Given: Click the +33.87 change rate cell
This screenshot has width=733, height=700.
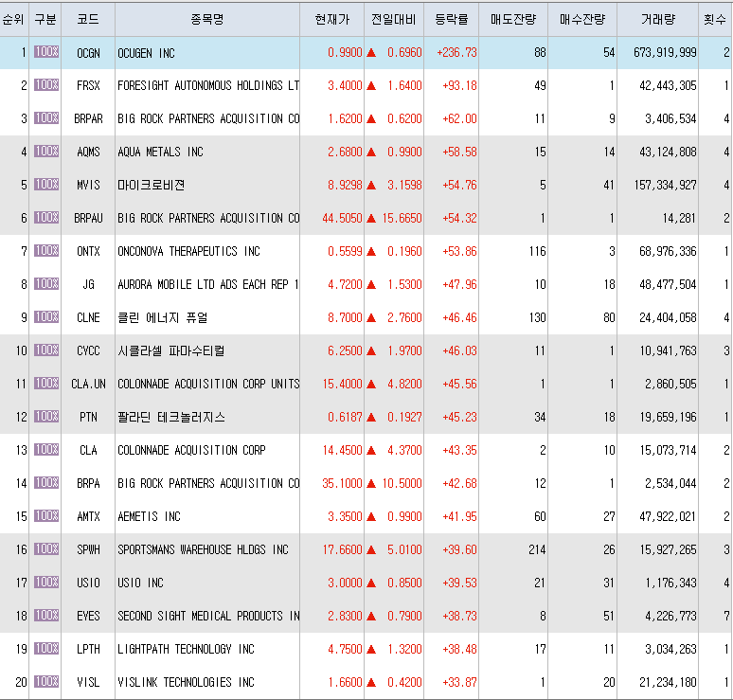Looking at the screenshot, I should tap(459, 683).
